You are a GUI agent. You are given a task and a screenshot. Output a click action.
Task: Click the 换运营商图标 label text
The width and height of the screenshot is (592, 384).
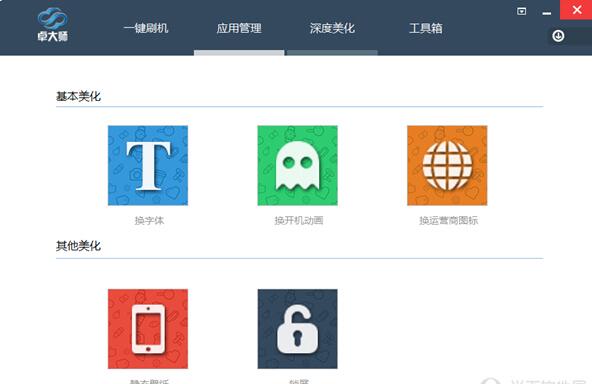click(x=449, y=221)
